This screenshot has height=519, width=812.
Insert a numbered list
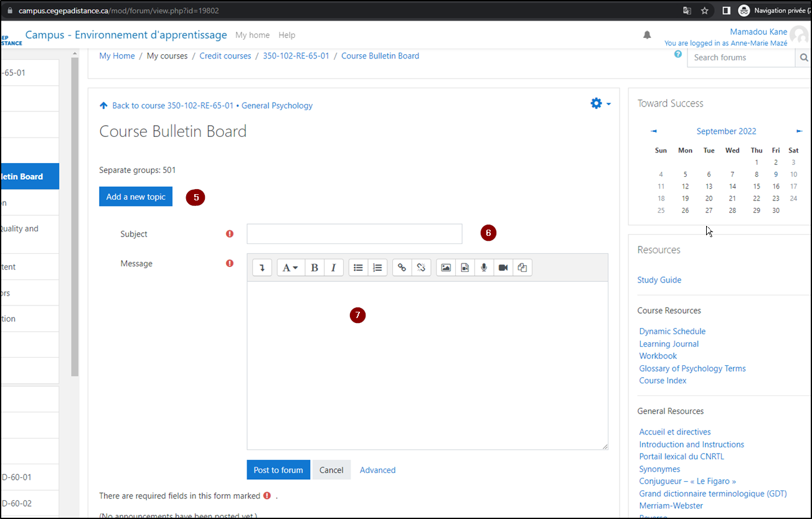point(377,268)
